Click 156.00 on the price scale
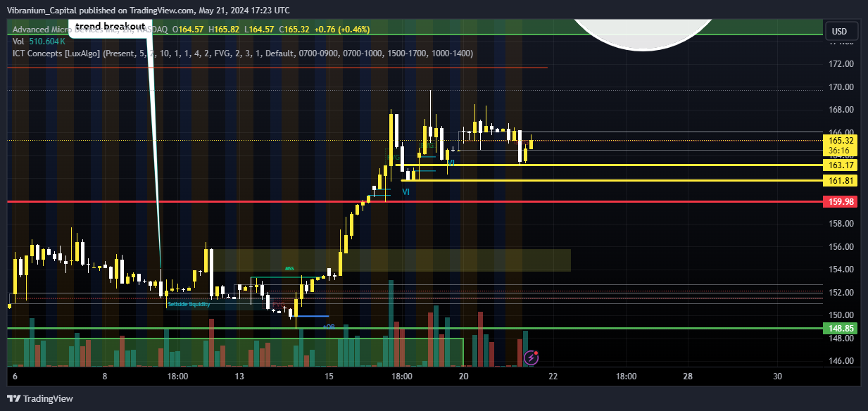The height and width of the screenshot is (411, 868). 841,247
